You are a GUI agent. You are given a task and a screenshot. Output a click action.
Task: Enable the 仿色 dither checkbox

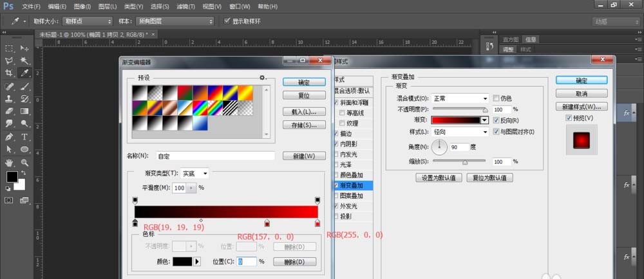click(496, 98)
